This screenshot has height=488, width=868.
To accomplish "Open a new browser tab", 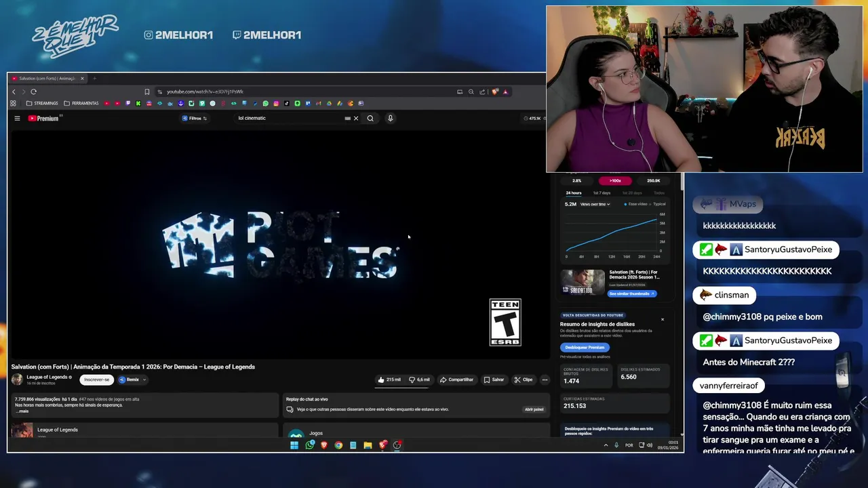I will (94, 79).
